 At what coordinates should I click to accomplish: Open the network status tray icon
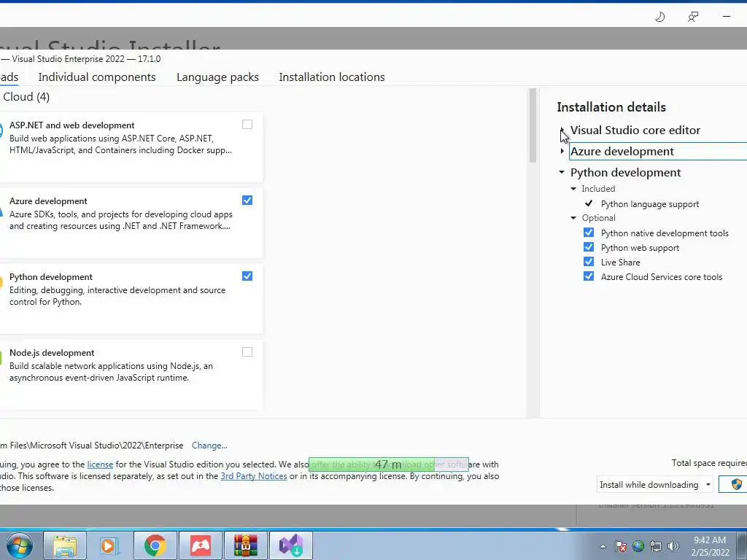pos(656,546)
